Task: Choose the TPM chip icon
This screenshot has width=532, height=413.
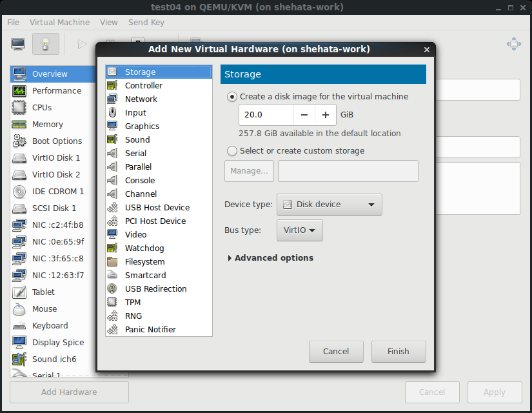Action: (x=113, y=303)
